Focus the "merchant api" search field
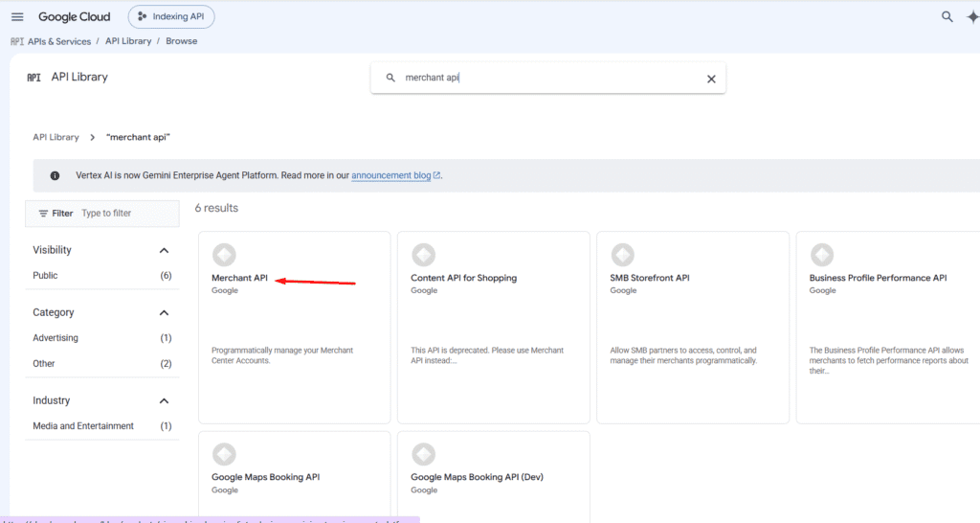This screenshot has width=980, height=523. pos(548,79)
